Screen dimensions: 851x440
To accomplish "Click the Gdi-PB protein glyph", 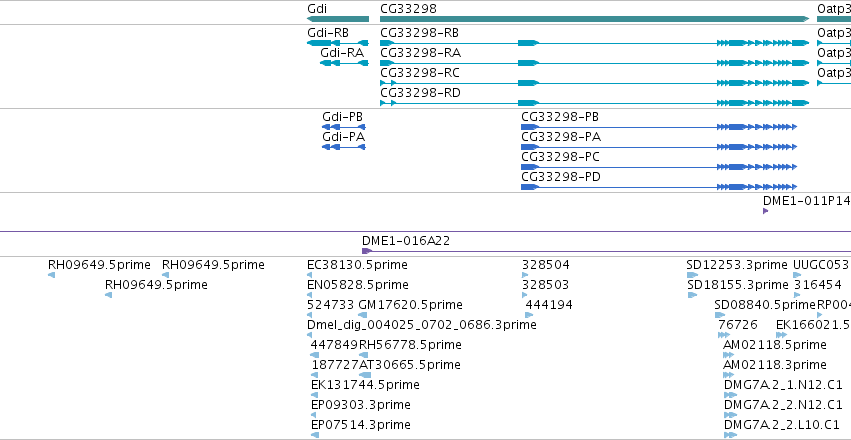I will [344, 127].
